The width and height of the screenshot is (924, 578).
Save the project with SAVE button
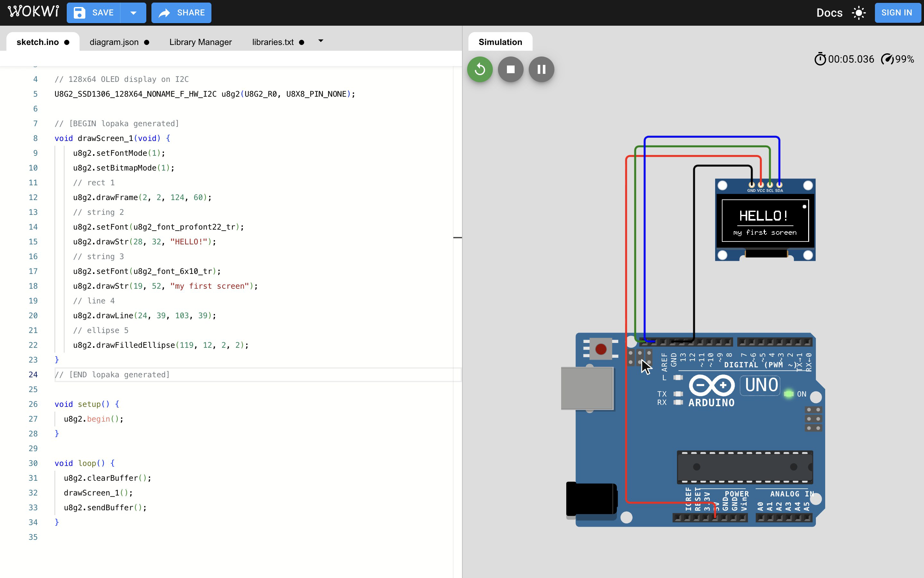click(94, 13)
